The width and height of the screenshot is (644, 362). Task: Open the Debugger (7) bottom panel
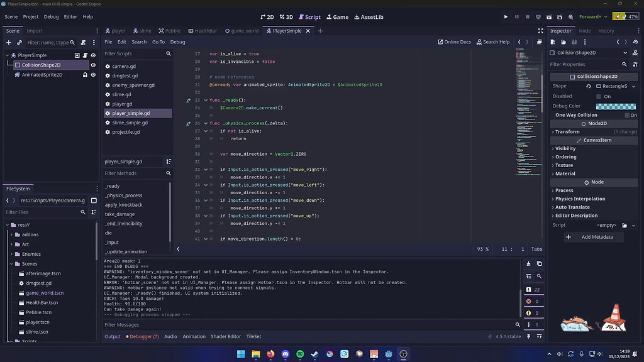point(143,337)
